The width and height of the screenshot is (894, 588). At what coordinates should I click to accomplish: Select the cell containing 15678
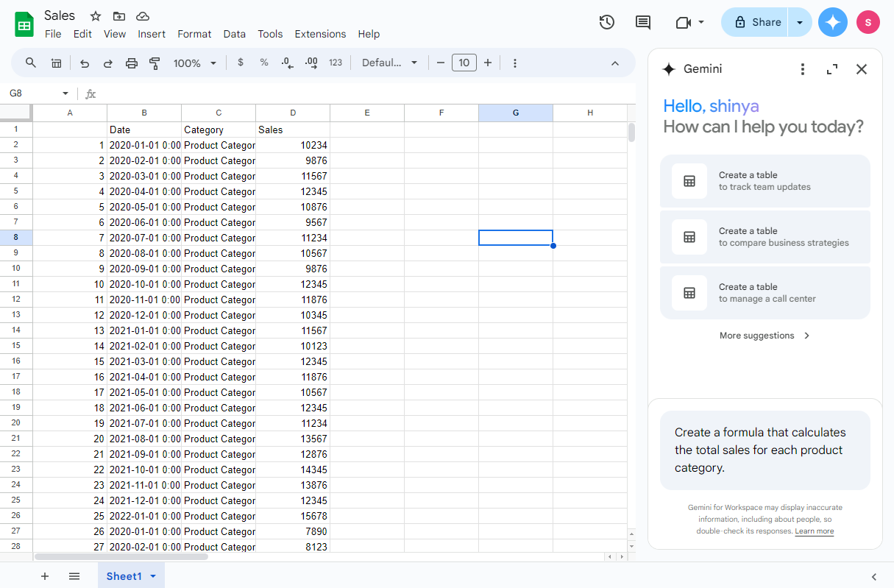click(293, 516)
